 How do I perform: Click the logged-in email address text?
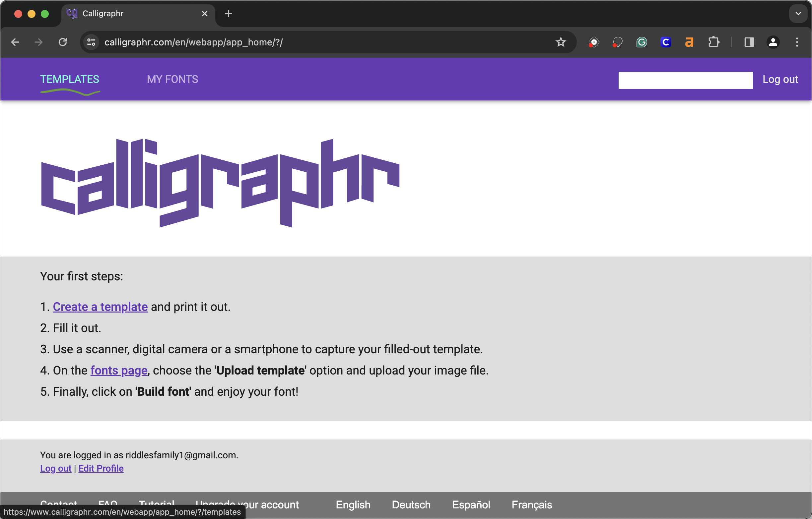click(181, 455)
